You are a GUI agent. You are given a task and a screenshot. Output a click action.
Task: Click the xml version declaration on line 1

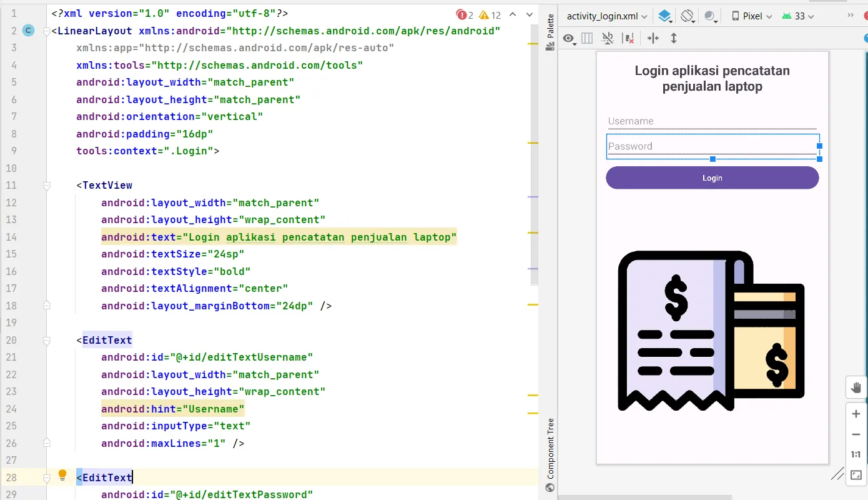coord(170,13)
